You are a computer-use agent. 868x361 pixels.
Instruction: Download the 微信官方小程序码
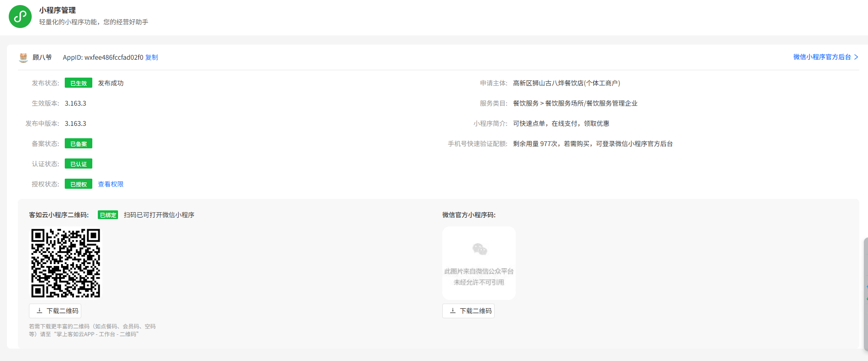pyautogui.click(x=468, y=311)
